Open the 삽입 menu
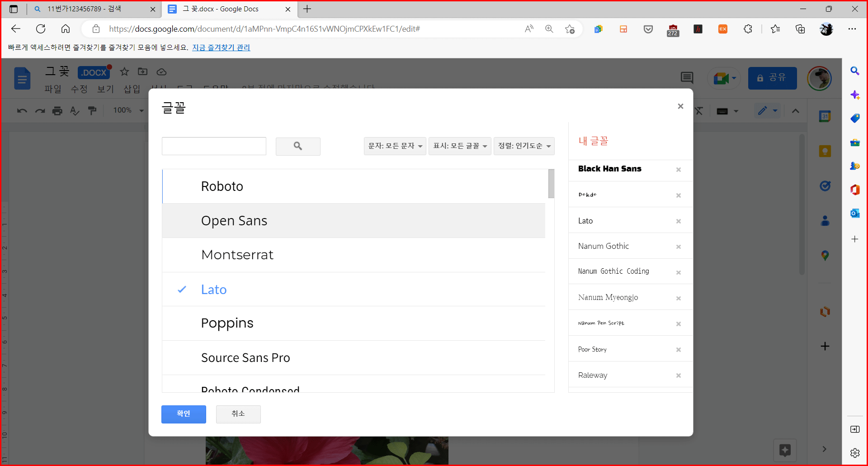 pyautogui.click(x=132, y=89)
